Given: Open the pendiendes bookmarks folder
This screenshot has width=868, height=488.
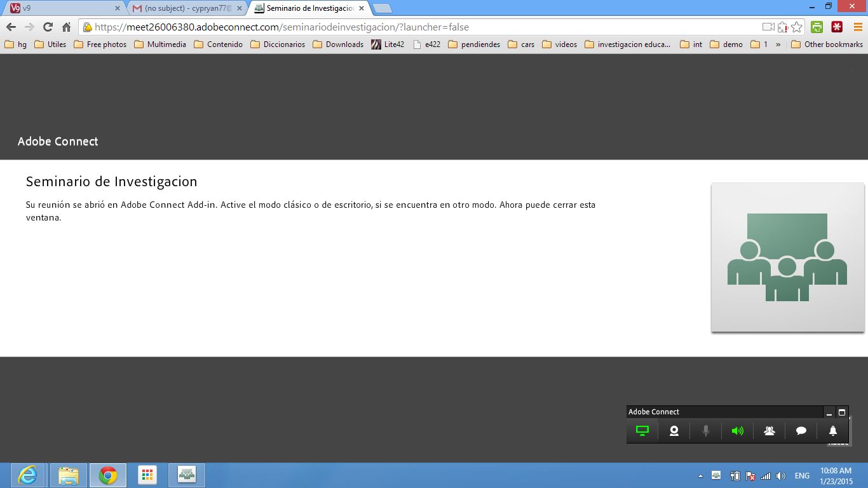Looking at the screenshot, I should click(474, 44).
